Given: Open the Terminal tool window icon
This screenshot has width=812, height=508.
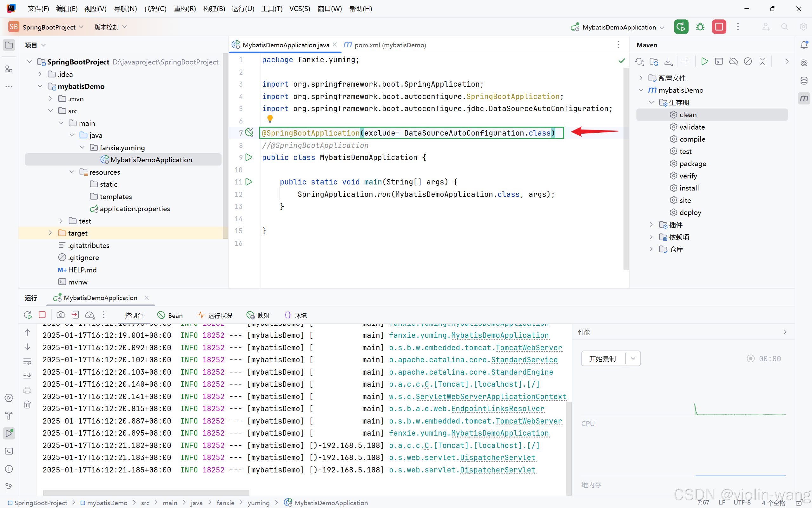Looking at the screenshot, I should pyautogui.click(x=9, y=451).
